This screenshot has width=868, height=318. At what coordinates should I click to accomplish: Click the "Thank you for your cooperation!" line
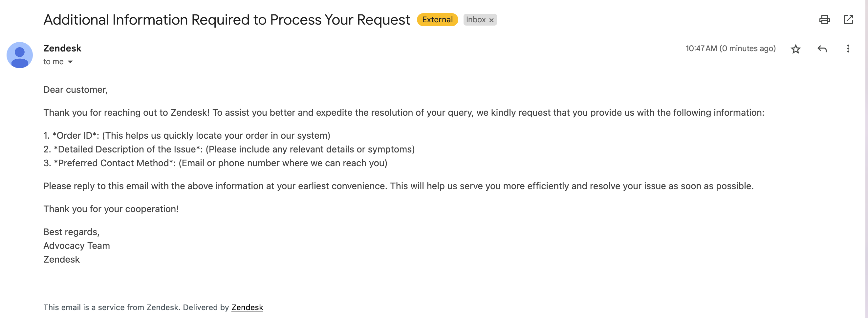pos(111,209)
